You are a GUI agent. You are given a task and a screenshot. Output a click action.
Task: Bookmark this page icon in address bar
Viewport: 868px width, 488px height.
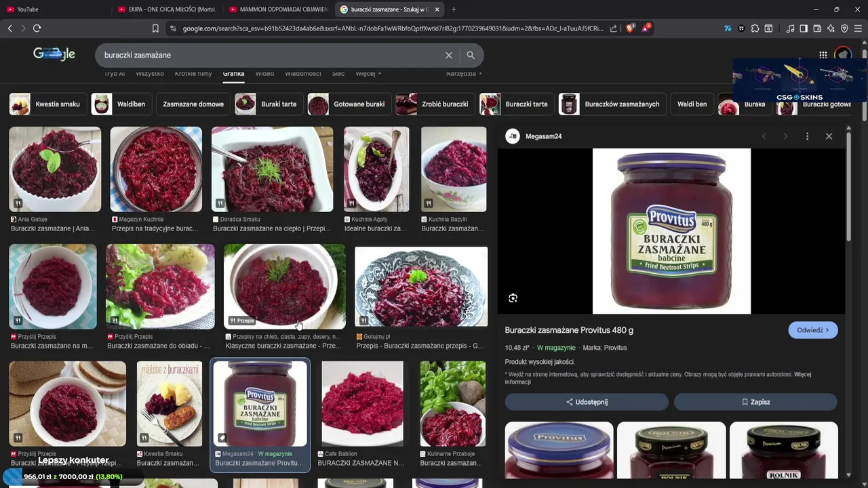(155, 28)
